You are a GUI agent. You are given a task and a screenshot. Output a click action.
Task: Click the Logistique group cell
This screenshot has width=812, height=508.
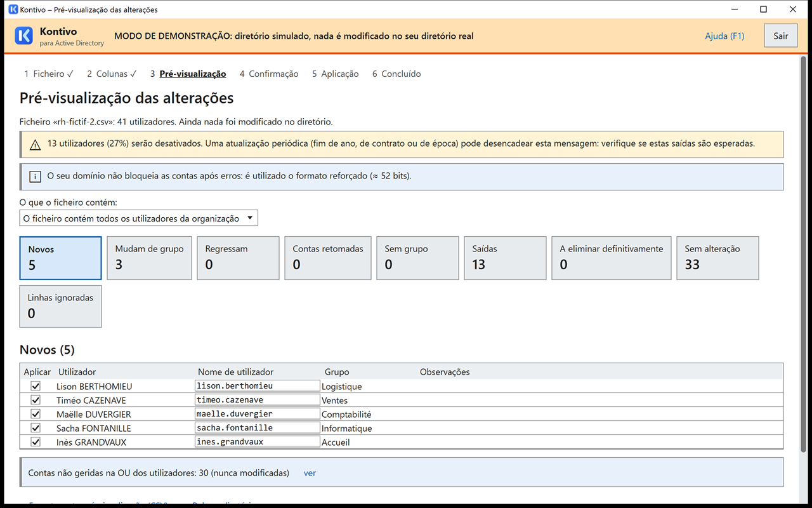click(342, 386)
